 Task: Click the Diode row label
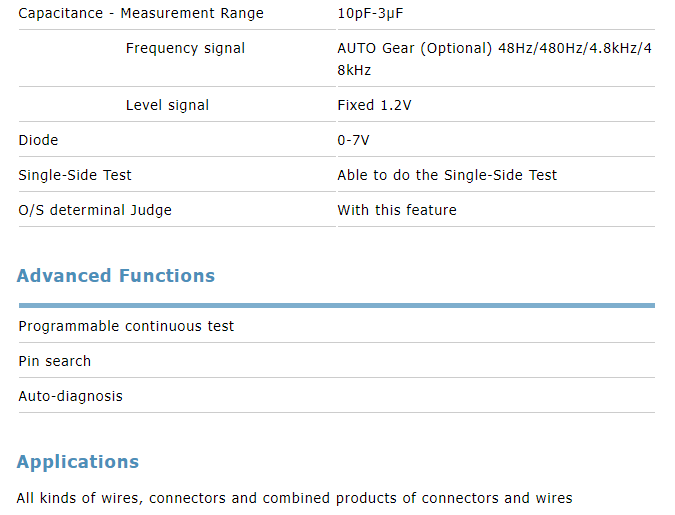pyautogui.click(x=38, y=140)
